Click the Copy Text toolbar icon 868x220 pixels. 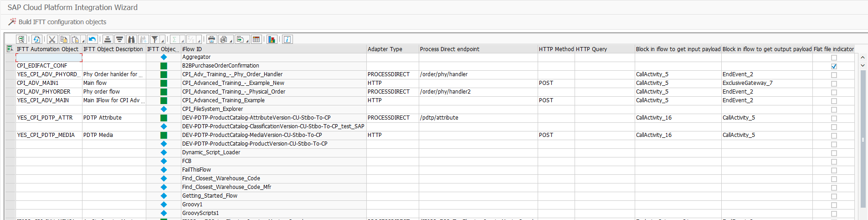64,39
